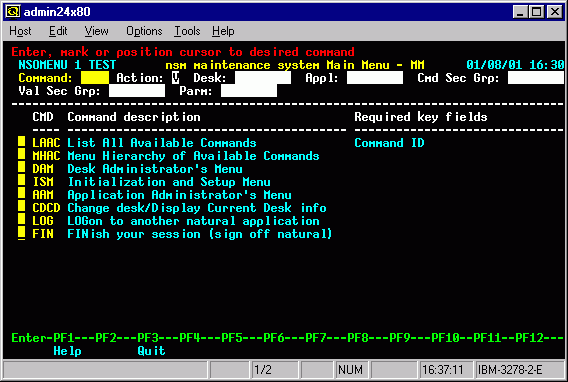Screen dimensions: 568x382
Task: Click "FINish your session" description
Action: (x=134, y=234)
